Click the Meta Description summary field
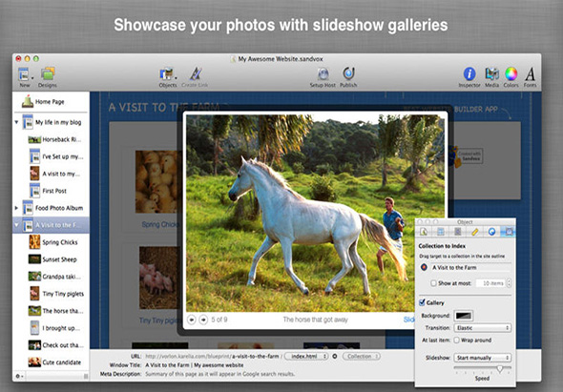 tap(220, 374)
